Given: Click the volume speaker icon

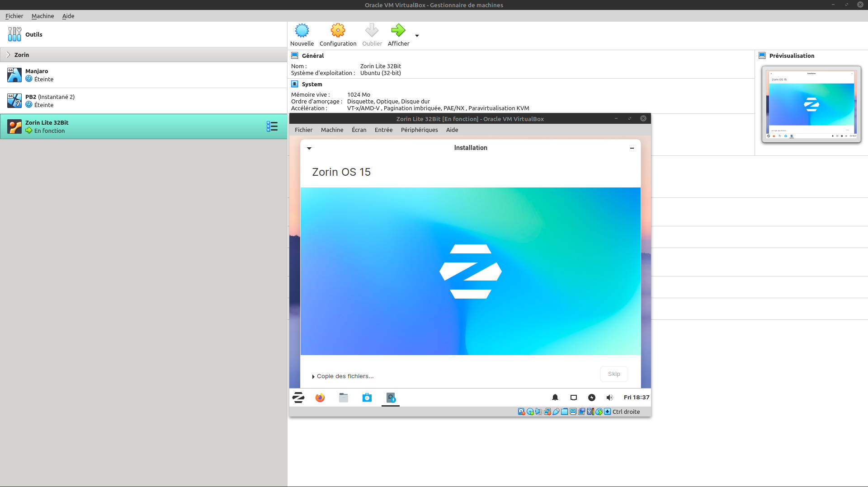Looking at the screenshot, I should tap(609, 398).
